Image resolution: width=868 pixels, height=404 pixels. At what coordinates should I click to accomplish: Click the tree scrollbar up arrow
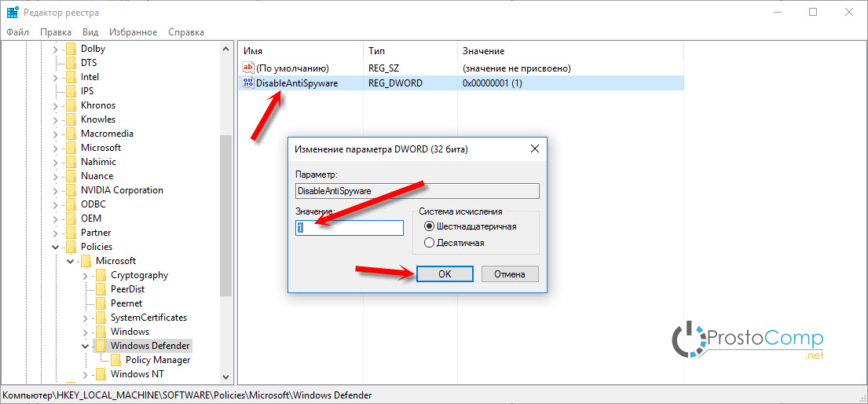tap(226, 49)
